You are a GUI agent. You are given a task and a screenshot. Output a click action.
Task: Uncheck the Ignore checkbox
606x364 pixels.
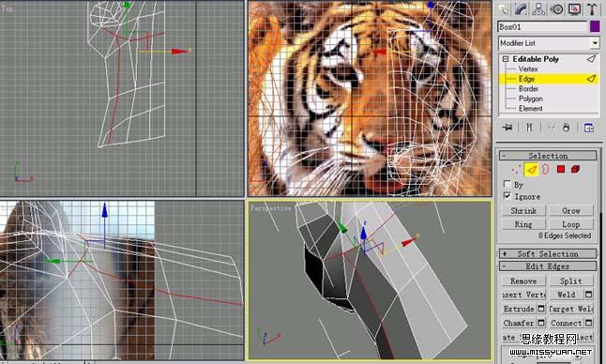pos(508,196)
